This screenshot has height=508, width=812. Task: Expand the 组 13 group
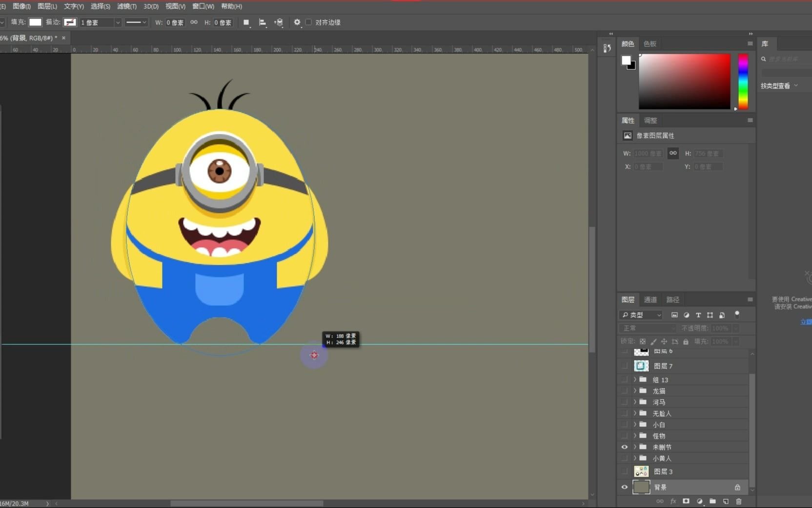click(x=635, y=380)
